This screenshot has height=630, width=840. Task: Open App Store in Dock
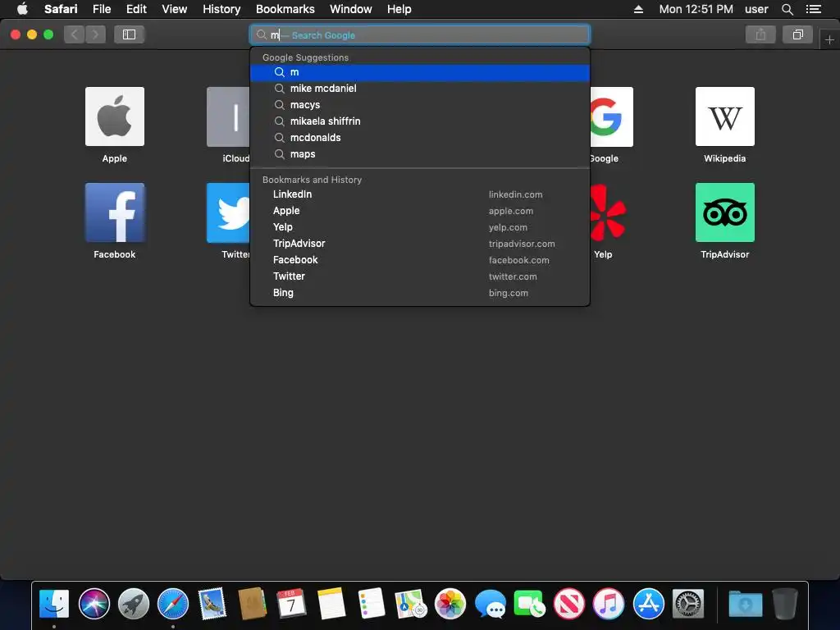pos(648,604)
